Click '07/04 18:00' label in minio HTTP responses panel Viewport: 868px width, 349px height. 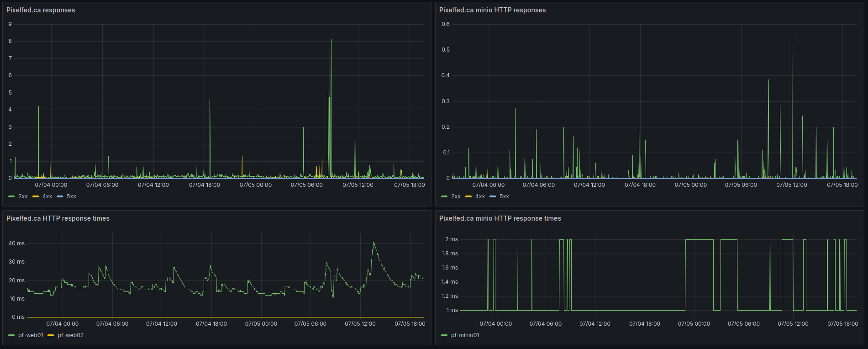pos(640,185)
